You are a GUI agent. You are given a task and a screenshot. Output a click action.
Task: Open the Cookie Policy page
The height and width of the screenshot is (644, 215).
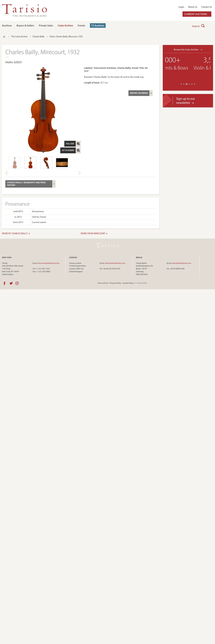(x=128, y=283)
